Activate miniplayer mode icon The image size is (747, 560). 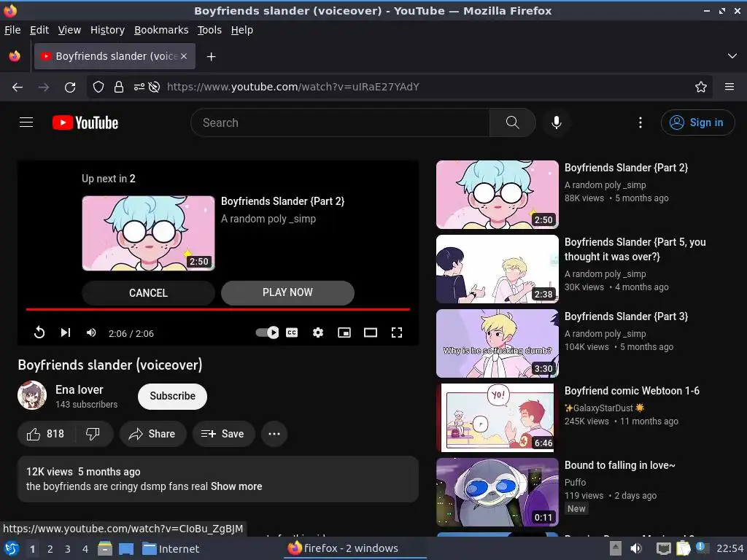coord(344,332)
